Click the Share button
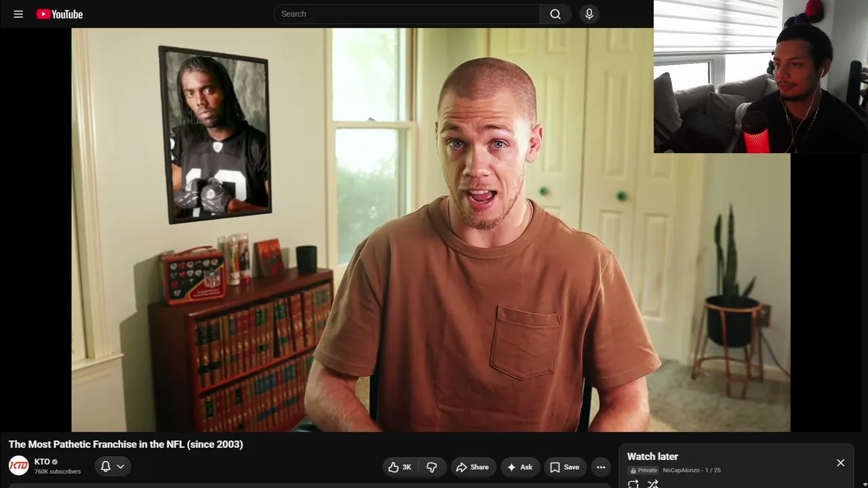 (473, 467)
